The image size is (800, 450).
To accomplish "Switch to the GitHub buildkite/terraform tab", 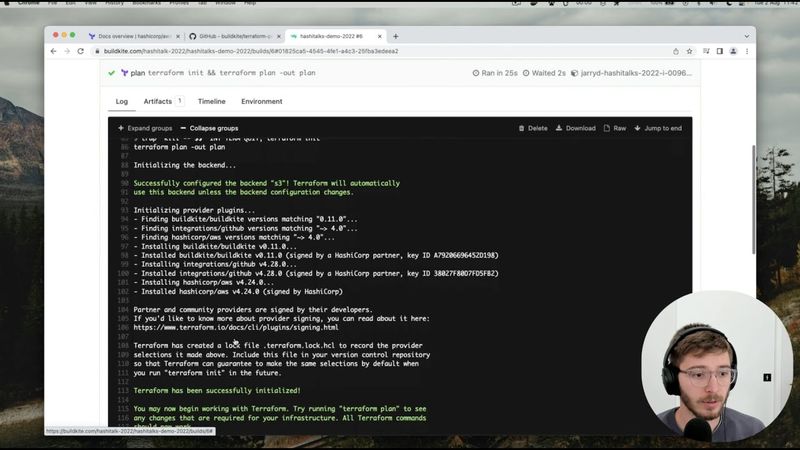I will (x=235, y=36).
